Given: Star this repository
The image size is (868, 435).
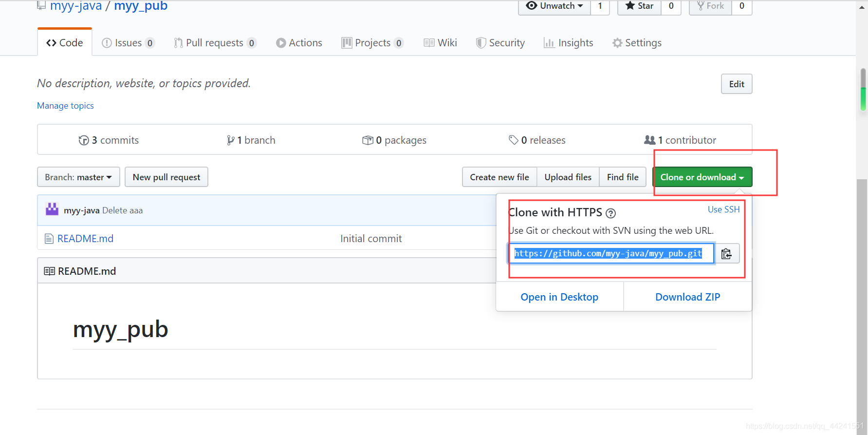Looking at the screenshot, I should (639, 6).
